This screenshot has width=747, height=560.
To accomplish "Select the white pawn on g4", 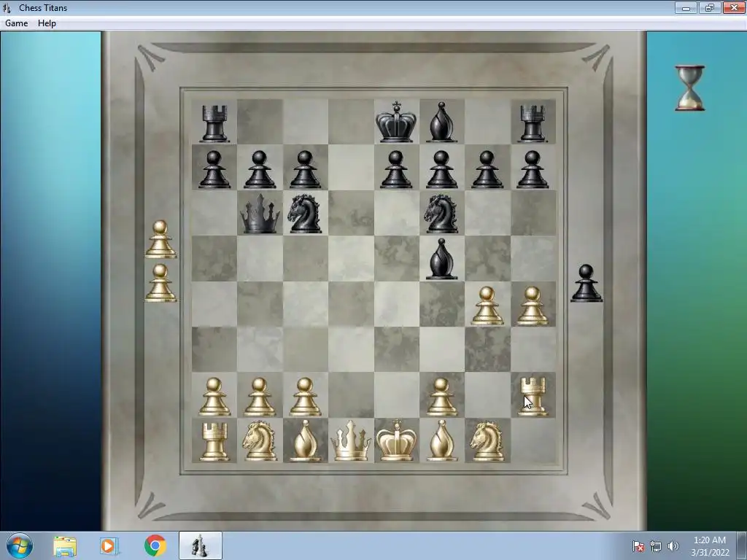I will pos(487,306).
